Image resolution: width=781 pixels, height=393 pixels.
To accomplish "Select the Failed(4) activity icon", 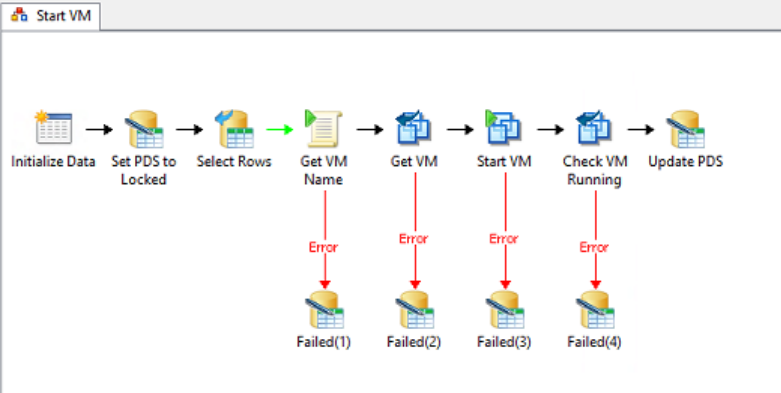I will [595, 310].
